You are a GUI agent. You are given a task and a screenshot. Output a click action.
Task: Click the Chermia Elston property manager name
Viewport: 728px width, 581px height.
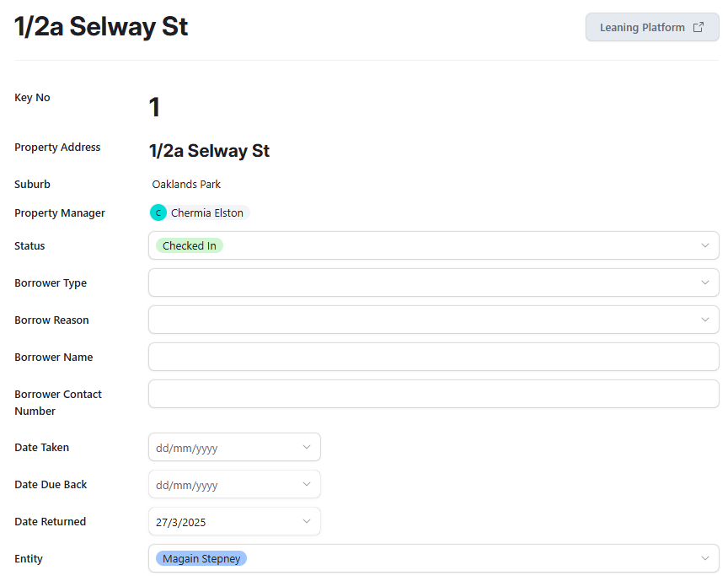(206, 212)
